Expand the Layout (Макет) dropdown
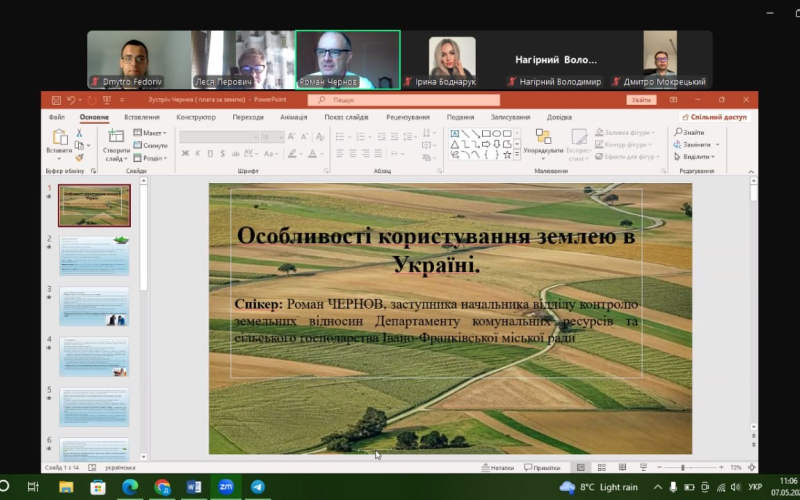This screenshot has width=800, height=500. click(x=152, y=132)
